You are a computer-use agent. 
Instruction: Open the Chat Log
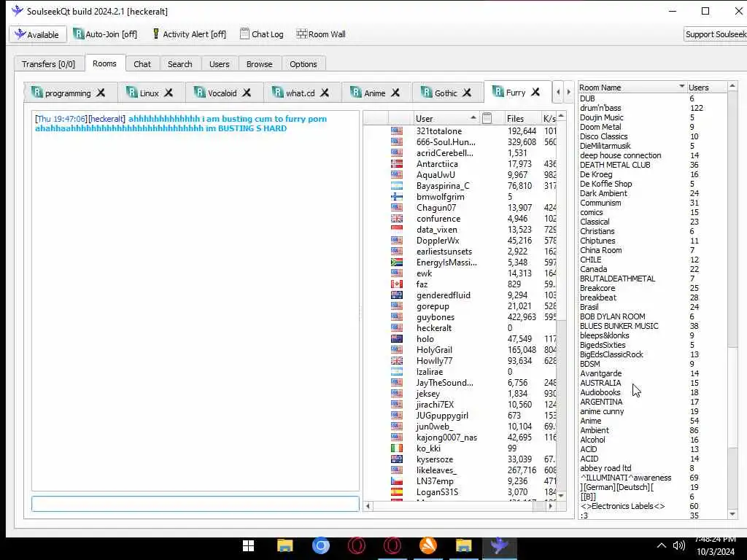[x=262, y=34]
